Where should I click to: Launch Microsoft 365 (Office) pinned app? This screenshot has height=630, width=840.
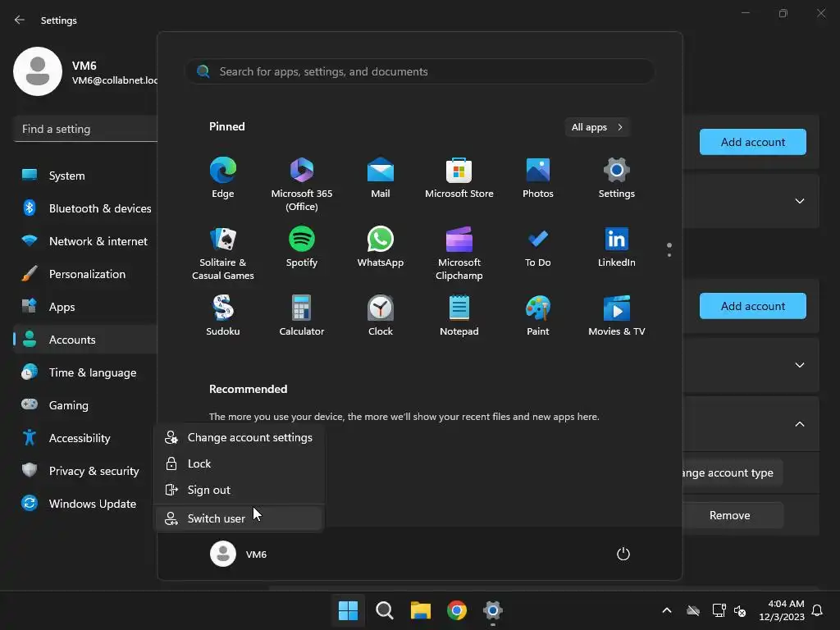302,185
